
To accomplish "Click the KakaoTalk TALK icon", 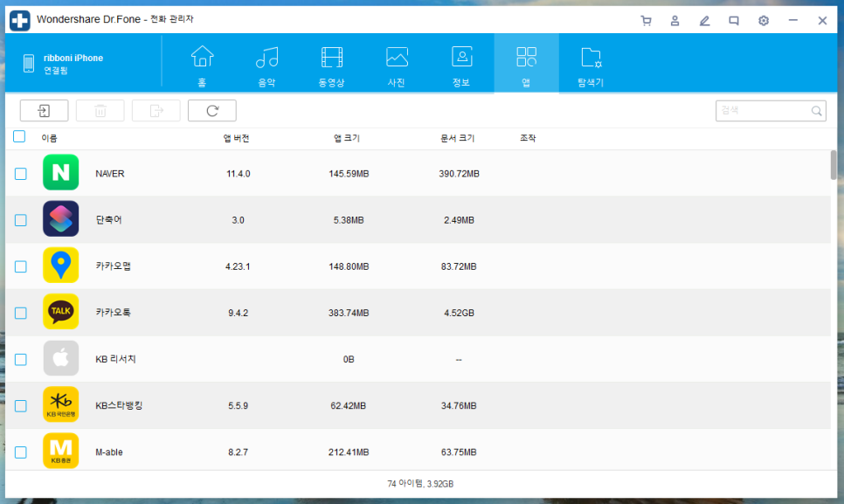I will tap(61, 312).
